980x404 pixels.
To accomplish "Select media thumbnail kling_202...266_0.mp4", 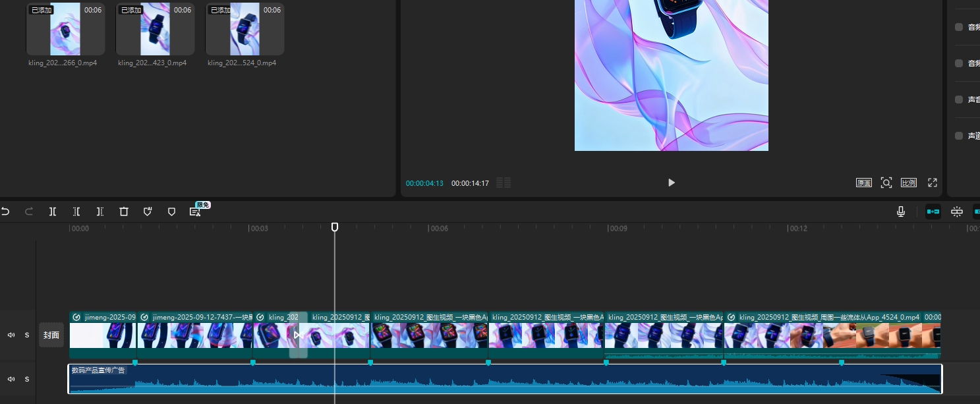I will (x=65, y=29).
